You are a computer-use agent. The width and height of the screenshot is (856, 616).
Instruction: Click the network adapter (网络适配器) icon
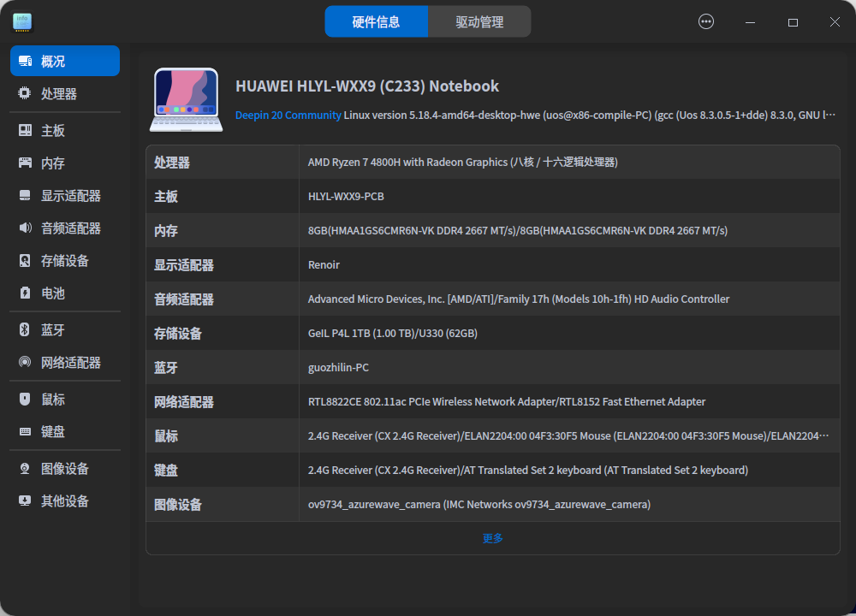tap(25, 362)
